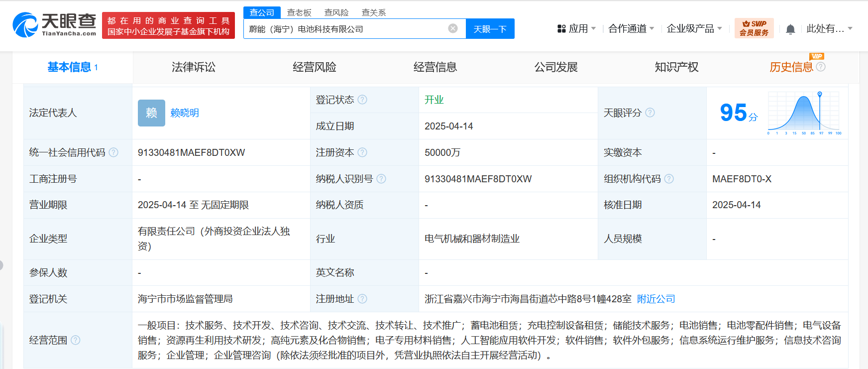Open the user account dropdown
This screenshot has height=369, width=868.
829,29
